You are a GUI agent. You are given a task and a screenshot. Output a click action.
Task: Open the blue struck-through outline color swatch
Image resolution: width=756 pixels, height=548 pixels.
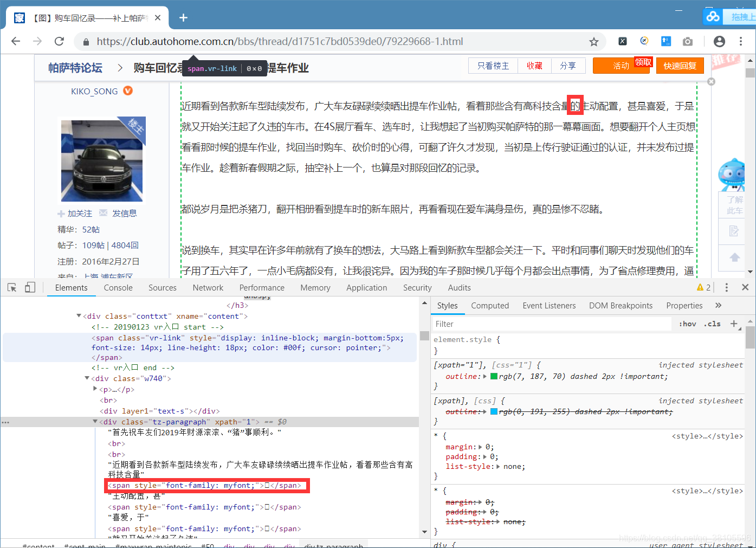[494, 411]
